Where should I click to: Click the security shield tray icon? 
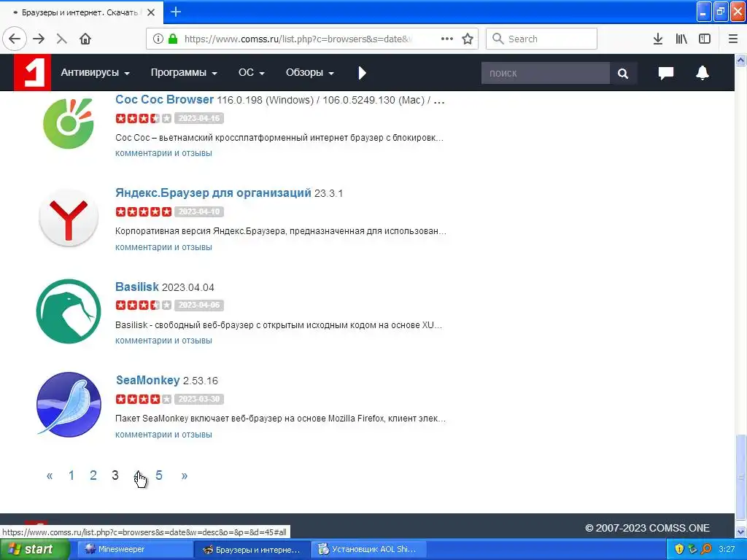[x=679, y=549]
